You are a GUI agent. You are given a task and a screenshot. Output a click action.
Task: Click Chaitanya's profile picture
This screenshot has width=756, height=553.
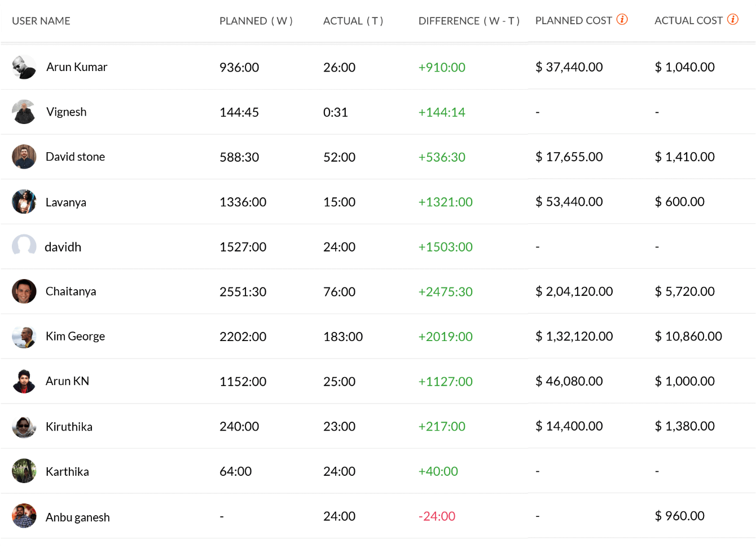(24, 291)
